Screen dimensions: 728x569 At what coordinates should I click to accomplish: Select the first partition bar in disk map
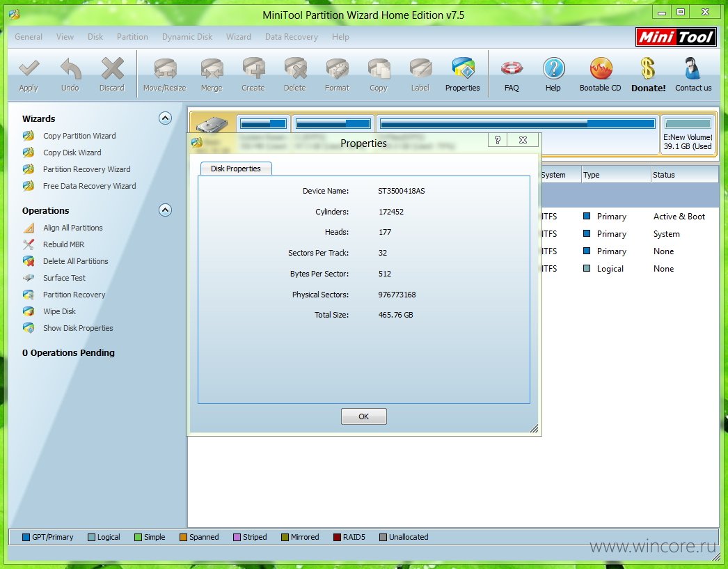[x=264, y=123]
